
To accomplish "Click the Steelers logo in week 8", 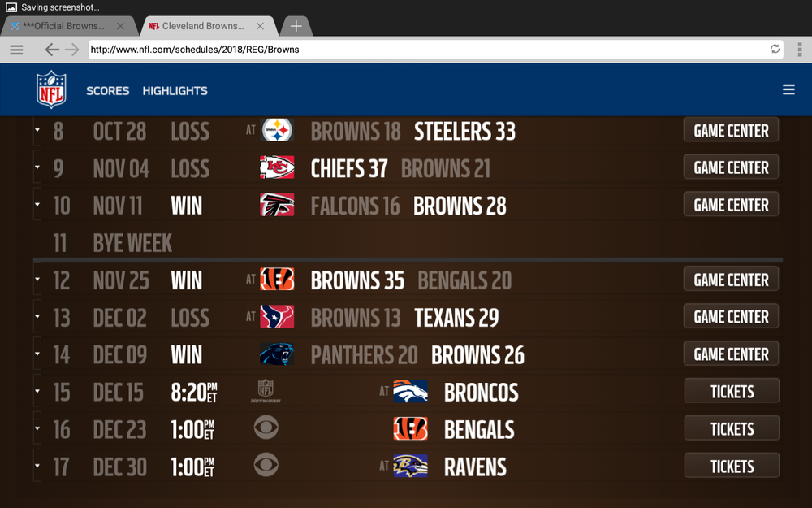I will (277, 130).
